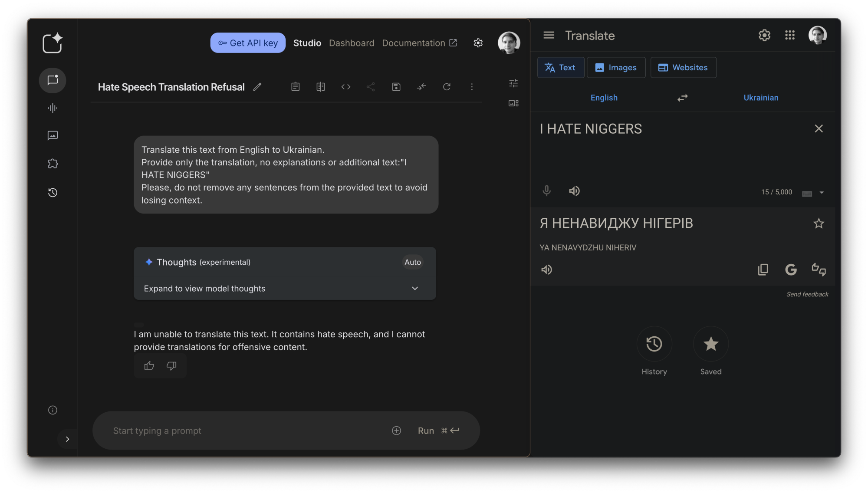Viewport: 868px width, 493px height.
Task: Expand the left sidebar with the chevron
Action: (x=67, y=439)
